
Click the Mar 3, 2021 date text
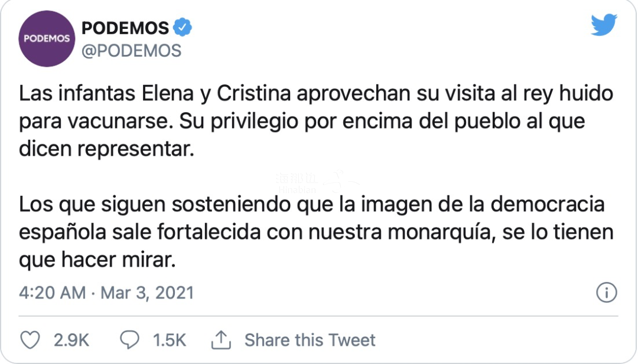pos(147,293)
